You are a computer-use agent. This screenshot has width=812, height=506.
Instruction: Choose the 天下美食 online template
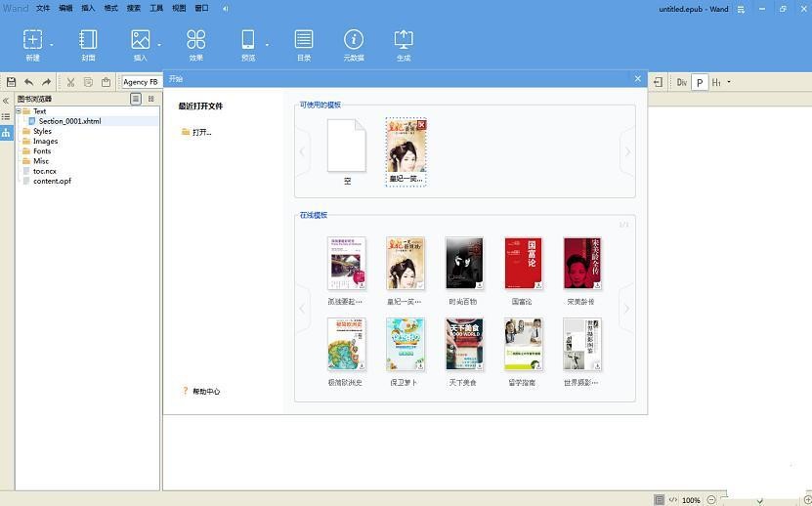[464, 352]
